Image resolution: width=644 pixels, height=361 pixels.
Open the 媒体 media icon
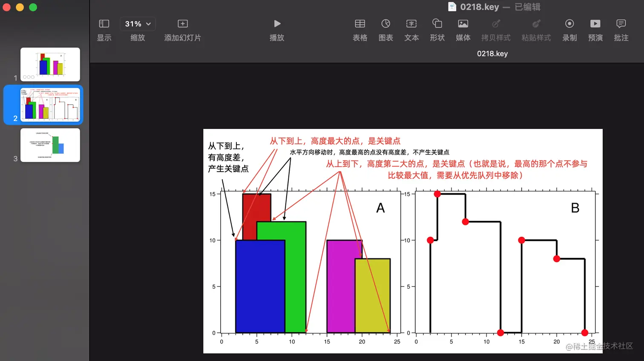click(x=463, y=23)
